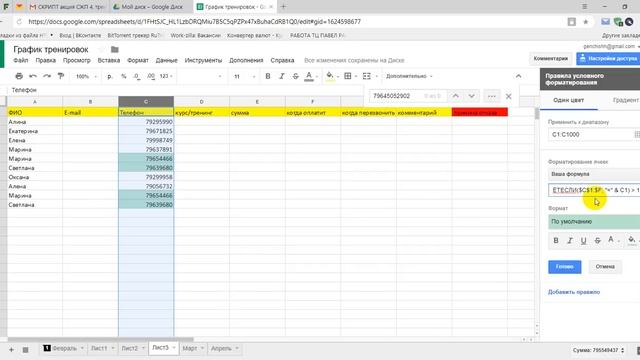
Task: Click the find bar search field
Action: (x=406, y=96)
